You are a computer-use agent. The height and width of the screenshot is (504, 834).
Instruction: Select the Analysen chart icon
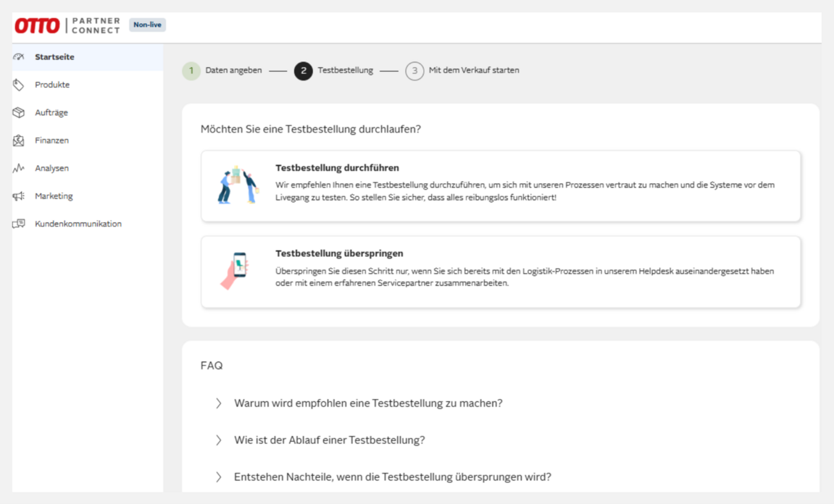tap(20, 168)
